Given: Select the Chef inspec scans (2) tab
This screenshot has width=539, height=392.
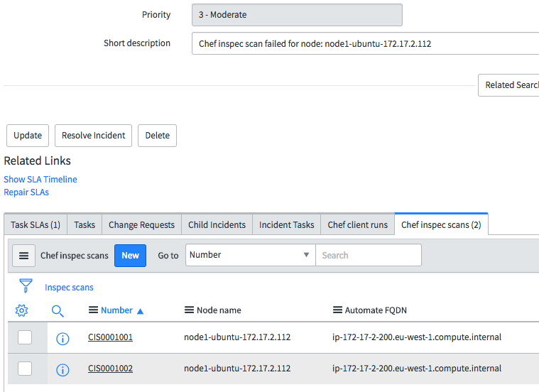Looking at the screenshot, I should [x=442, y=224].
